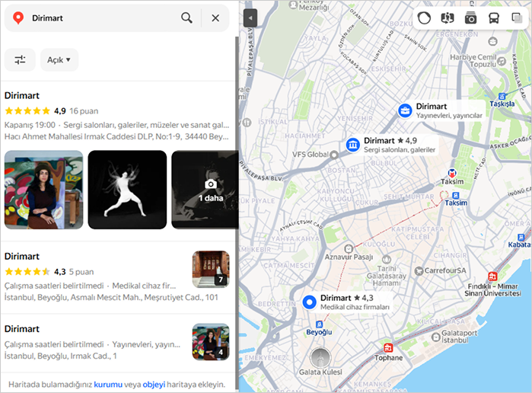Viewport: 532px width, 393px height.
Task: Expand the Açık open-status dropdown
Action: (x=59, y=59)
